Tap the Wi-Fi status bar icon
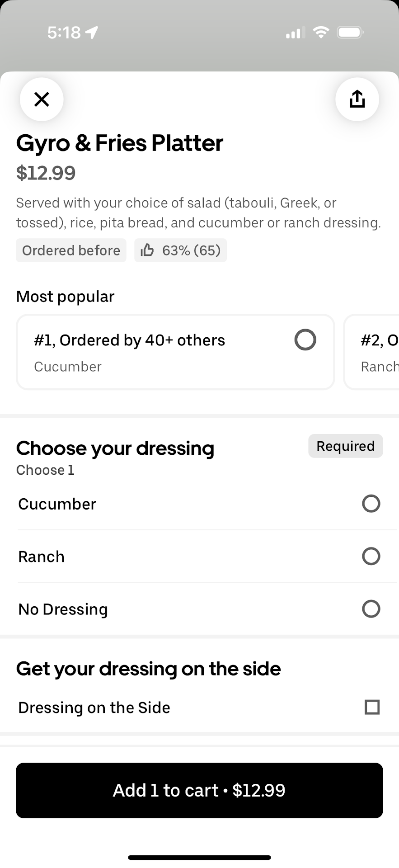Screen dimensions: 399x868 (x=321, y=33)
